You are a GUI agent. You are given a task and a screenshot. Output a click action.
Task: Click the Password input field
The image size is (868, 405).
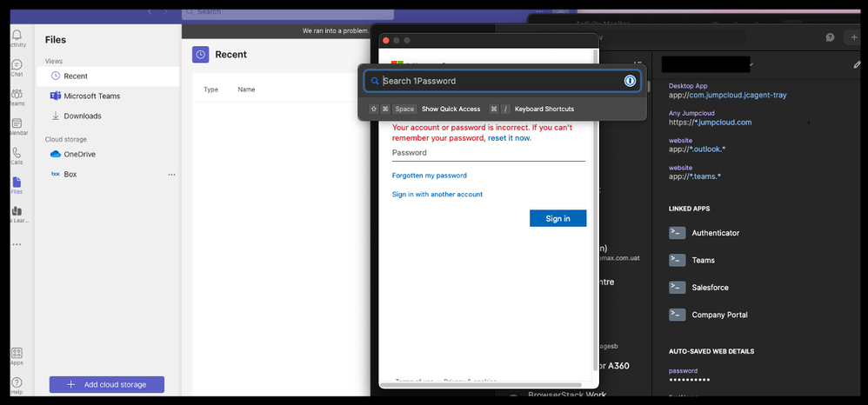[x=488, y=153]
